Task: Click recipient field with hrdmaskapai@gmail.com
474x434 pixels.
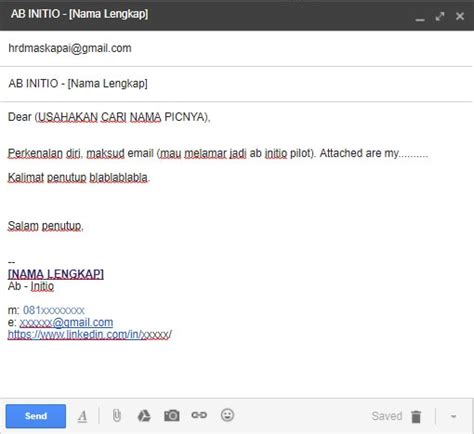Action: pos(236,48)
